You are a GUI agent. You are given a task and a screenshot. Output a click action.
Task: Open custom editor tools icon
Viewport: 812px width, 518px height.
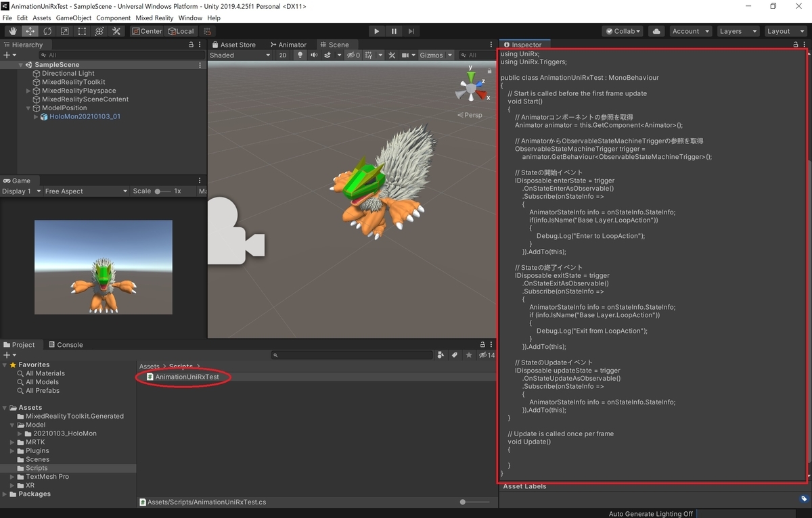tap(116, 31)
